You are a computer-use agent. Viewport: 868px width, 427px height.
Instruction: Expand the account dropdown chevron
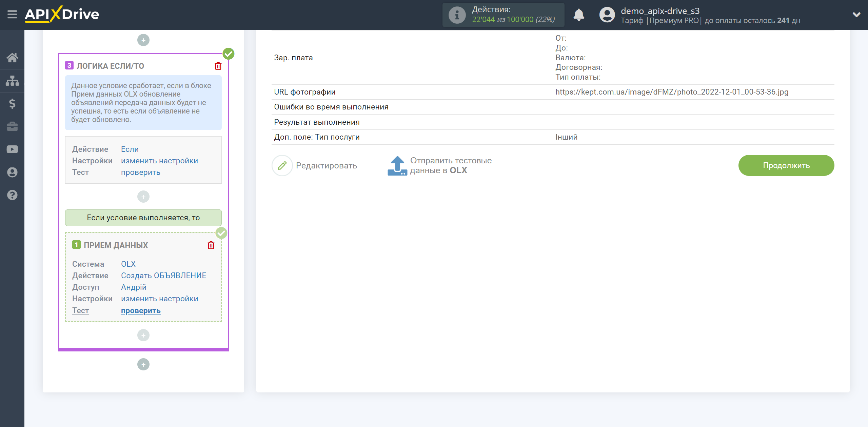click(x=856, y=15)
